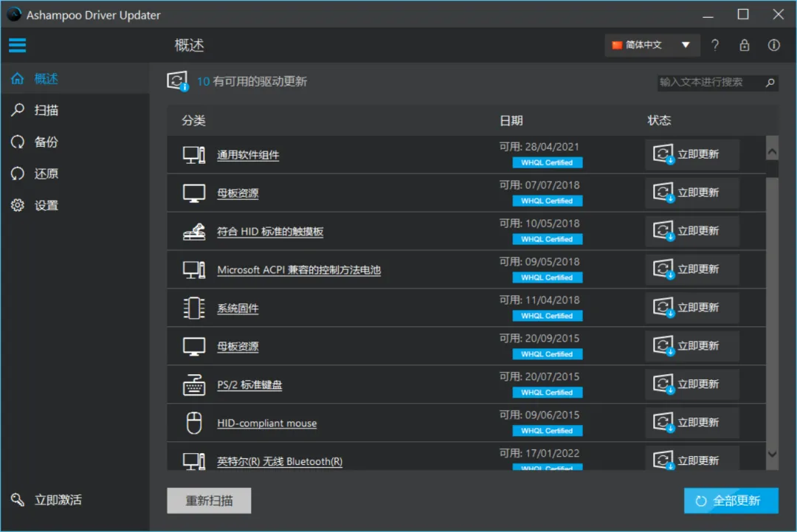Image resolution: width=797 pixels, height=532 pixels.
Task: Click the lock icon in header
Action: point(744,45)
